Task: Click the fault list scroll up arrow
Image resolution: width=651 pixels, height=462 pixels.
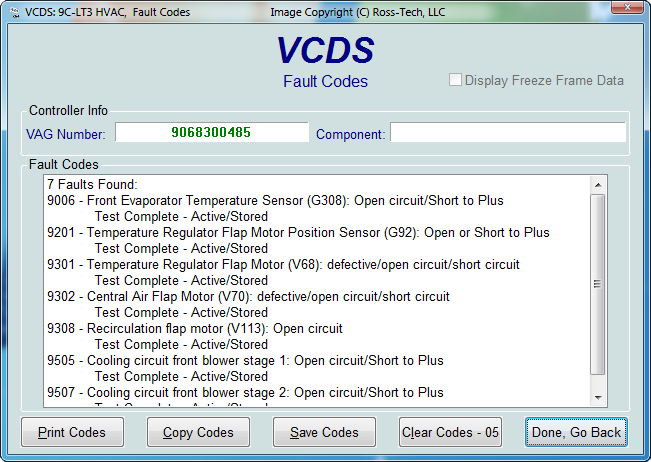Action: (598, 185)
